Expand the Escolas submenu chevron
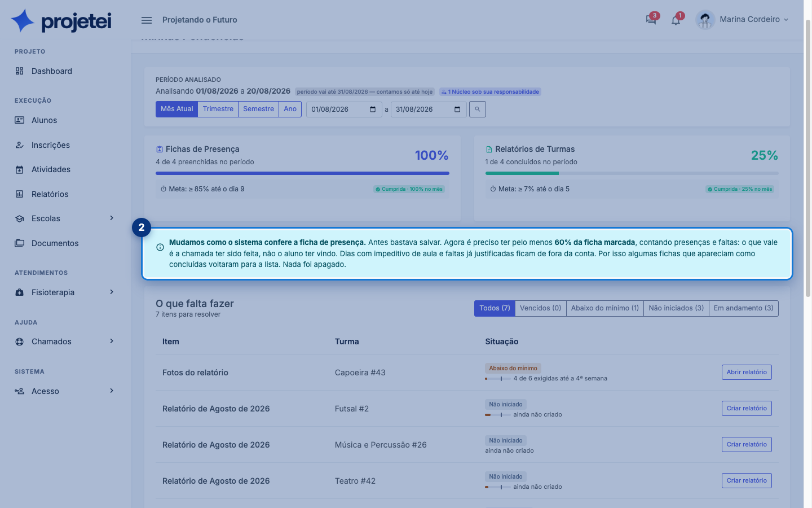Viewport: 812px width, 508px height. coord(112,218)
